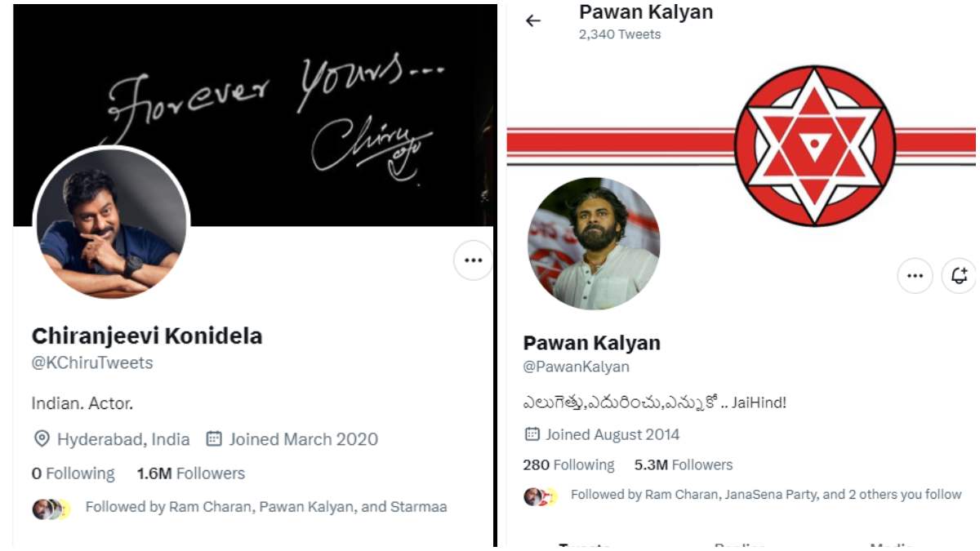View Chiranjeevi's 1.6M Followers list
Screen dimensions: 980x551
(190, 473)
